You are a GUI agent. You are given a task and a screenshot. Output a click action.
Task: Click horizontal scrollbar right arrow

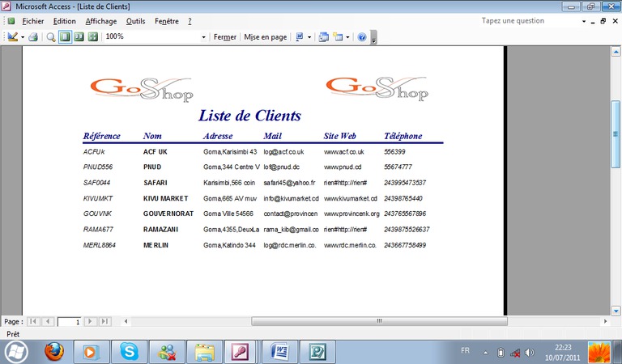[605, 321]
